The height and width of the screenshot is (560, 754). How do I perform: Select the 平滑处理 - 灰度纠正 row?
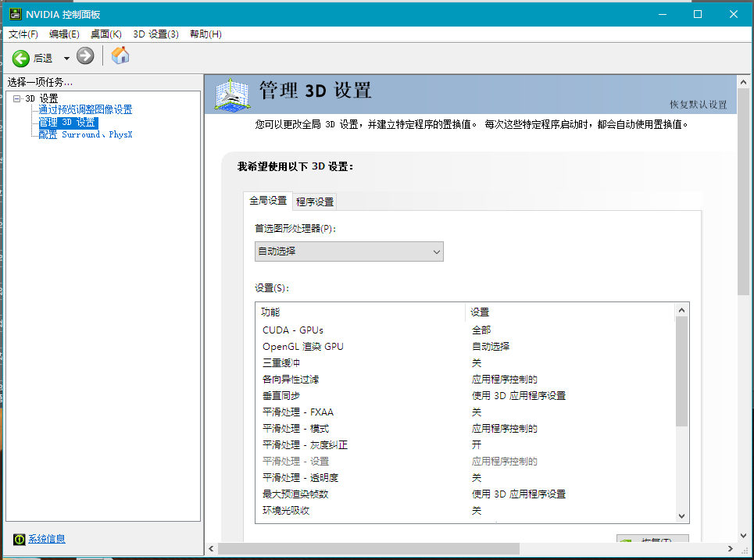point(466,444)
